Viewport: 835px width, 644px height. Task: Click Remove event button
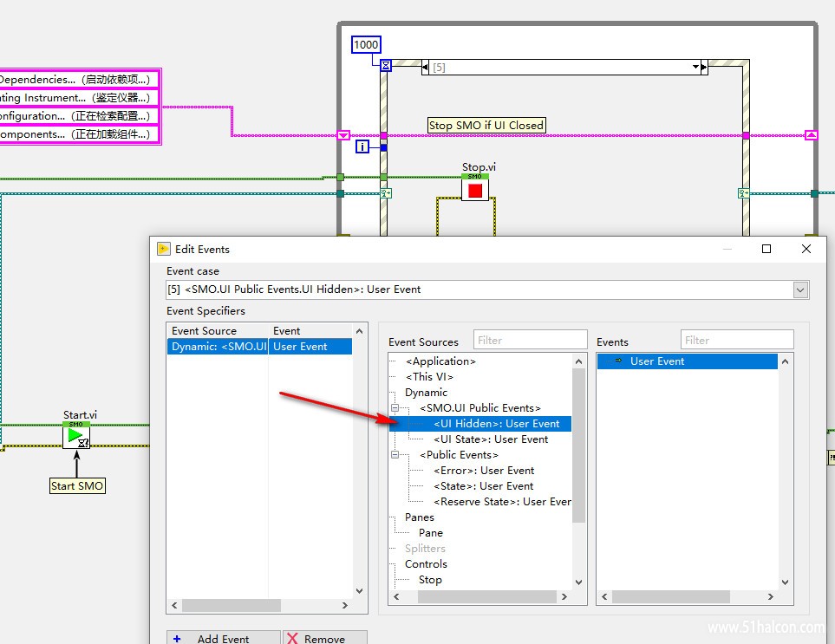click(x=325, y=638)
